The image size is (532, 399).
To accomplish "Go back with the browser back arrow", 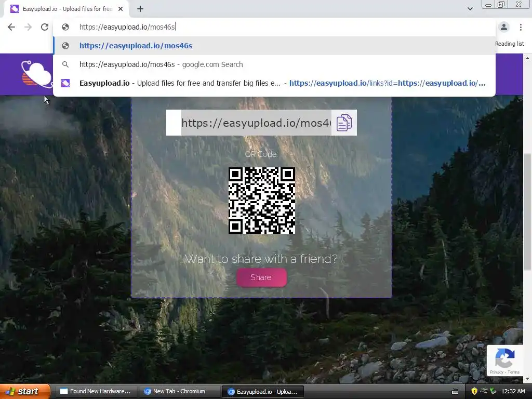I will (11, 27).
